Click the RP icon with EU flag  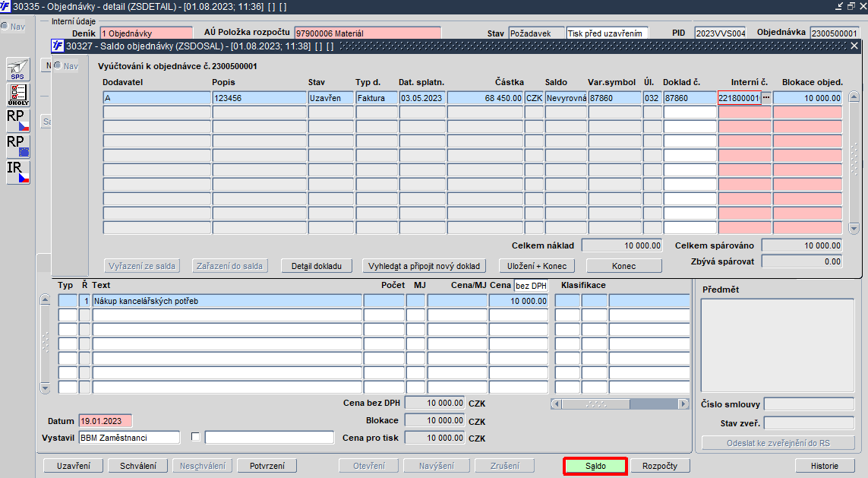point(17,146)
